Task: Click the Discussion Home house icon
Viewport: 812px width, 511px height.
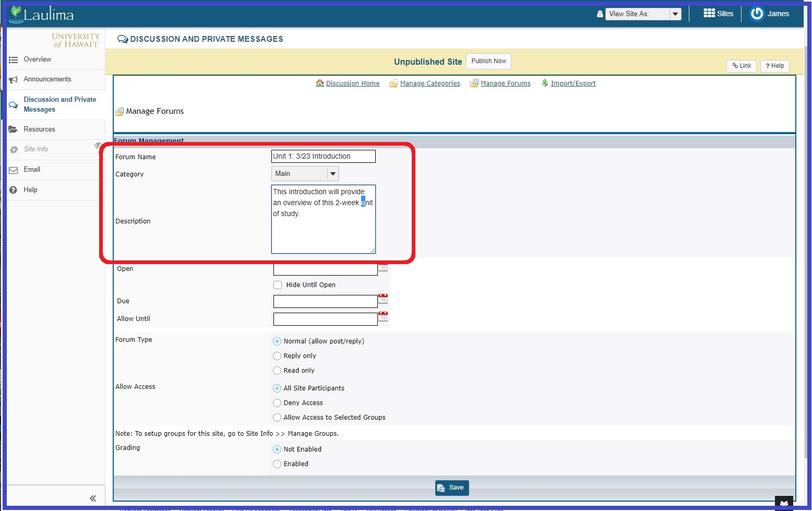Action: [x=320, y=84]
